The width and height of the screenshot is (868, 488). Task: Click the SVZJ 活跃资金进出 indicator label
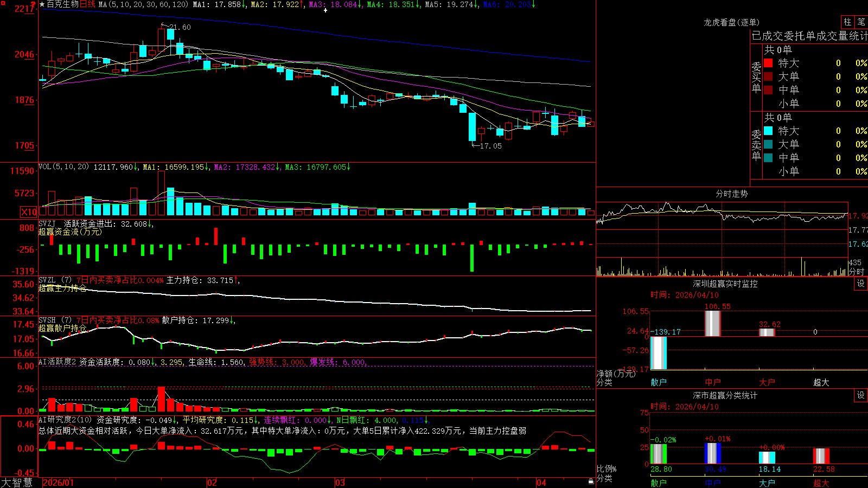(96, 223)
